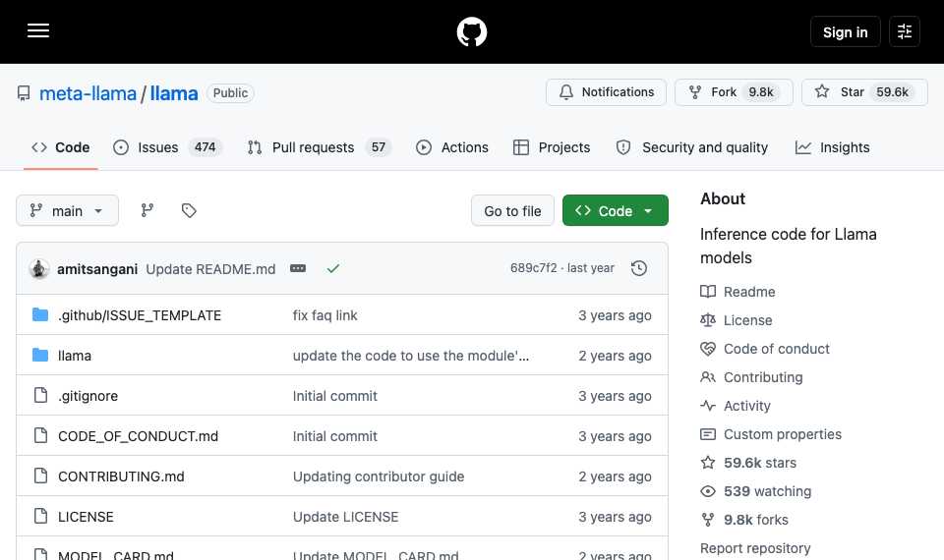View the 59.6k stars link
This screenshot has width=944, height=560.
click(x=748, y=463)
